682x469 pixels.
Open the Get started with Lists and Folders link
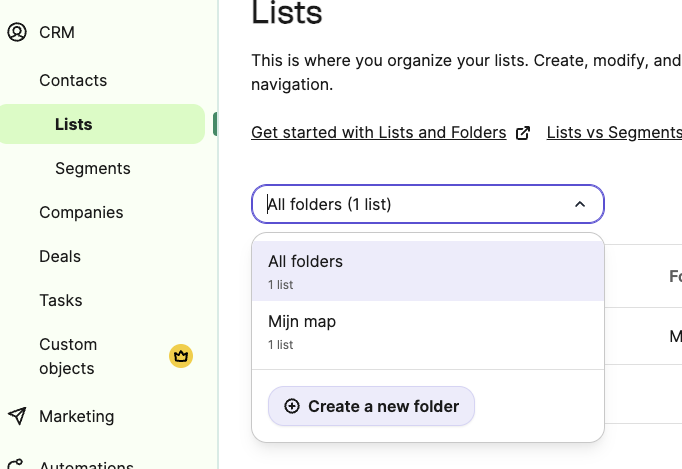point(378,132)
